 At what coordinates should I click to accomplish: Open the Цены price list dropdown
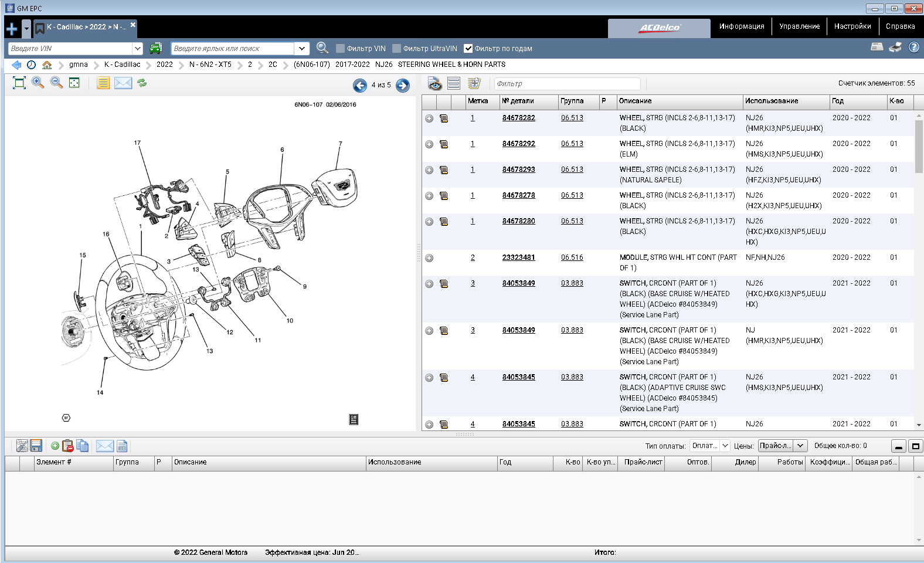click(783, 446)
